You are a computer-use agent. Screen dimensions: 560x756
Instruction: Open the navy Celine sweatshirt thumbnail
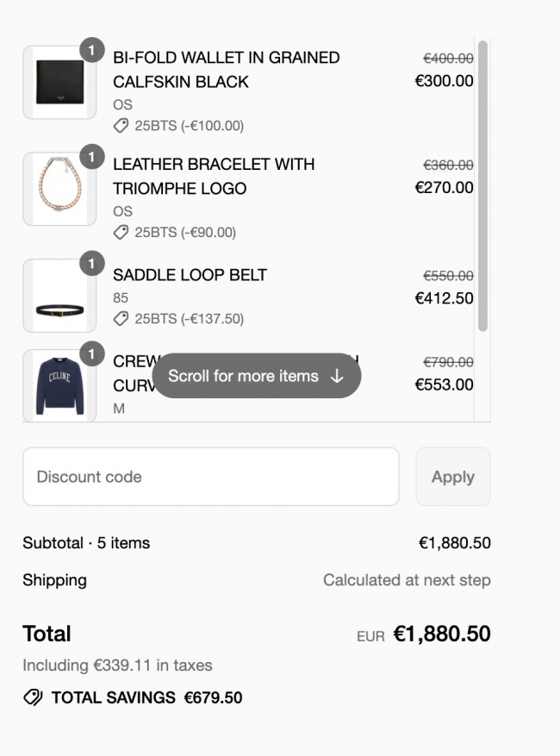[x=59, y=385]
